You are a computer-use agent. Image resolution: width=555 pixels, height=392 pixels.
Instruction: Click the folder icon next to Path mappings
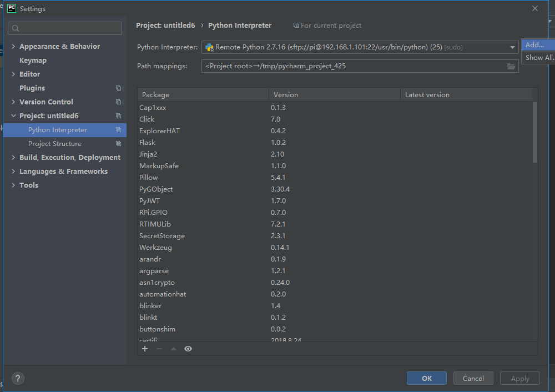tap(511, 66)
